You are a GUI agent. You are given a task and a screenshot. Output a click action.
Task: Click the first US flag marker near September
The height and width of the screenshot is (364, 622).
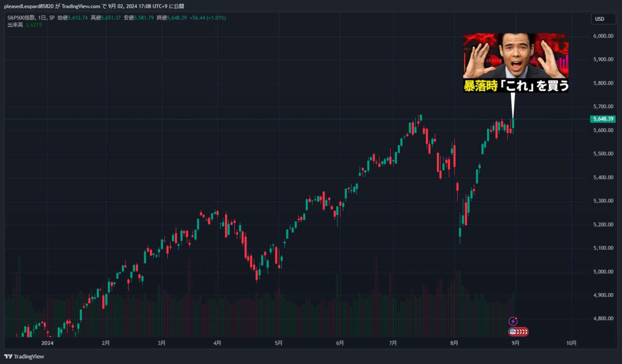click(513, 331)
